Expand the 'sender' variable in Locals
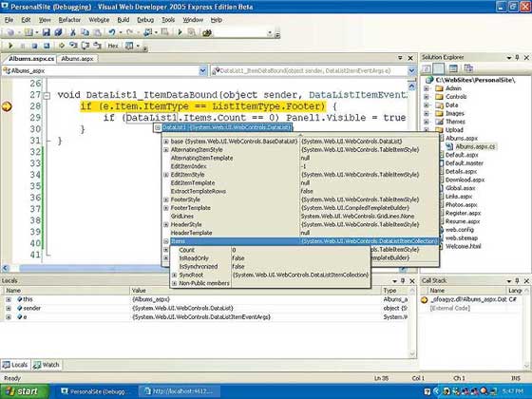 coord(9,308)
